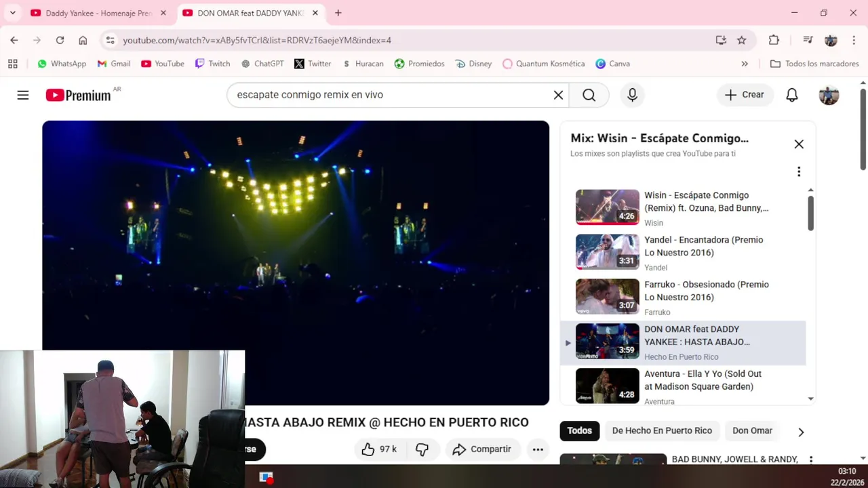This screenshot has width=868, height=488.
Task: Open media controls in Chrome toolbar
Action: point(808,40)
